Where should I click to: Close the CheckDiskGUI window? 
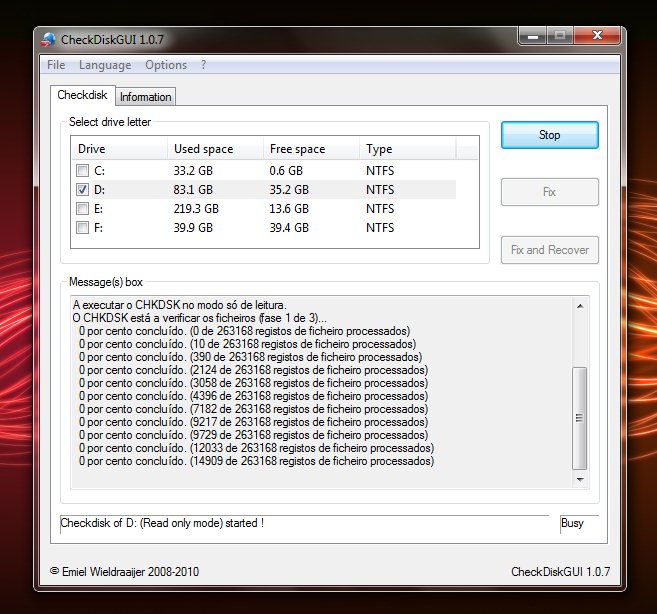pos(597,36)
